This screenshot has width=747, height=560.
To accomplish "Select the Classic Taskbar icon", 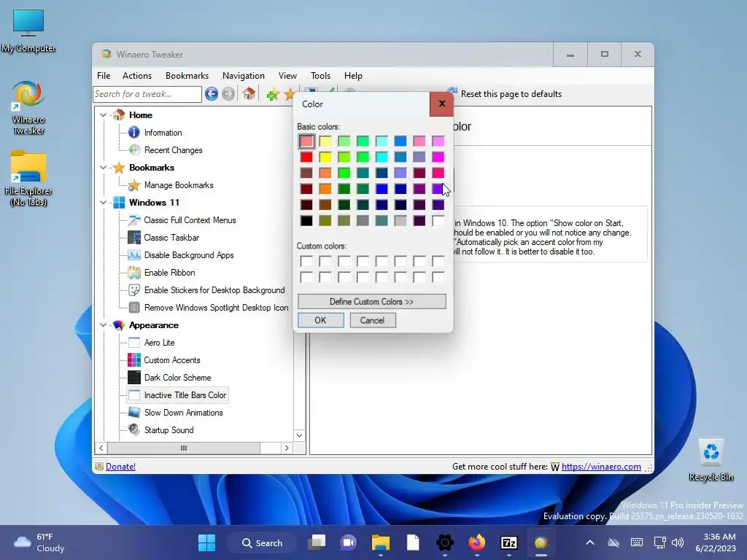I will click(x=134, y=238).
